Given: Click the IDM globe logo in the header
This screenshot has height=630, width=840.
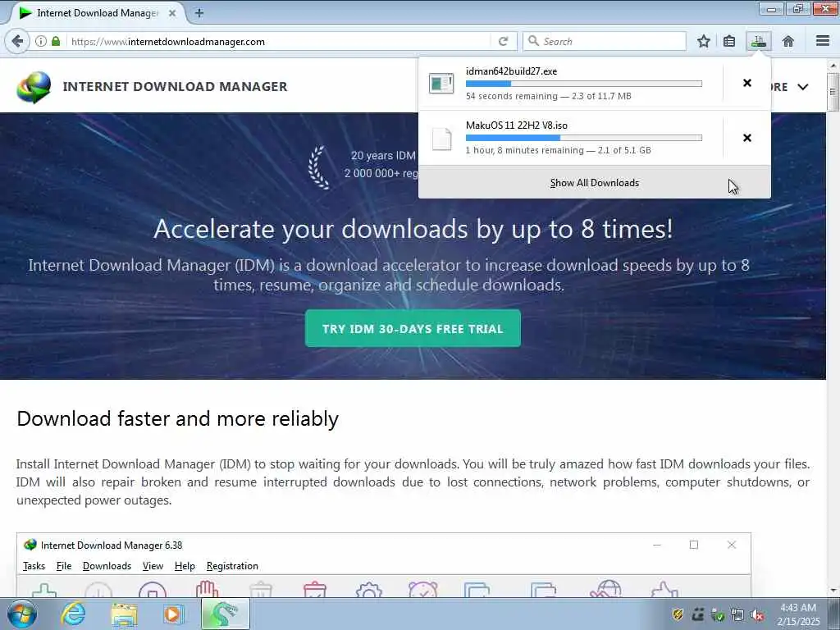Looking at the screenshot, I should (x=33, y=87).
